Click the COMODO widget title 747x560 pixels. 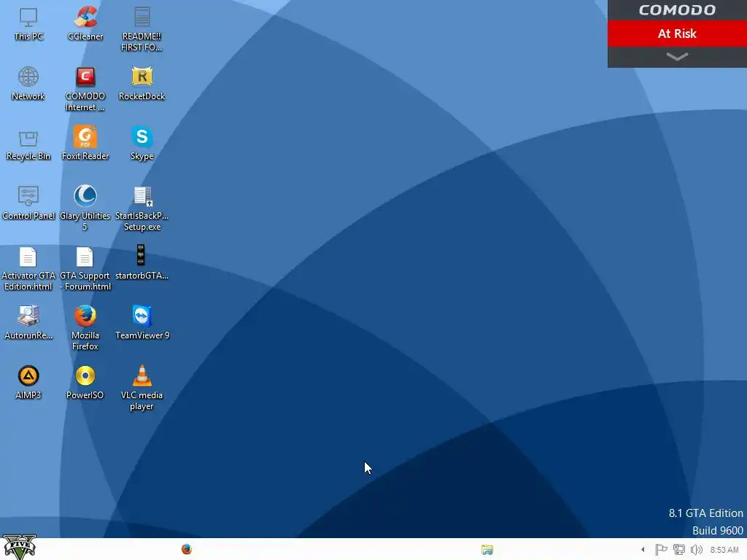[677, 10]
